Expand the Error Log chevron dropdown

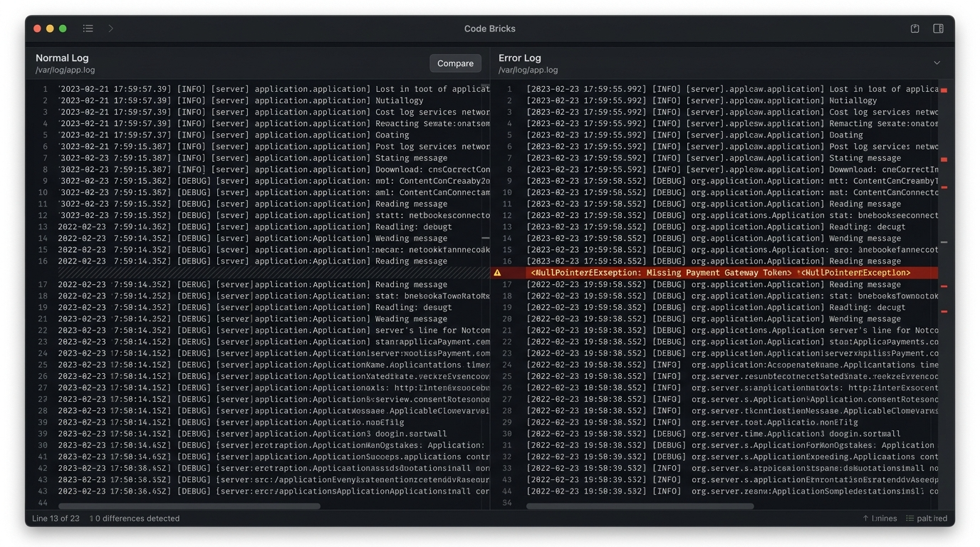click(937, 63)
